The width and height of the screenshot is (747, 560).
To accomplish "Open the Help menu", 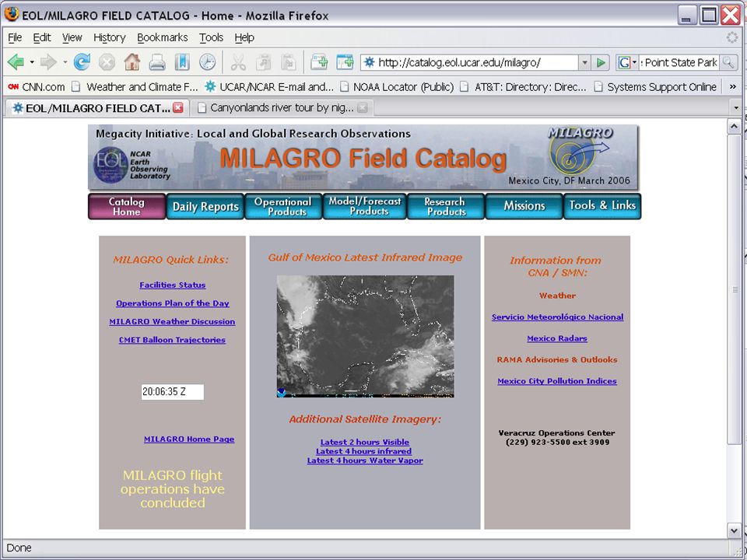I will (x=244, y=37).
